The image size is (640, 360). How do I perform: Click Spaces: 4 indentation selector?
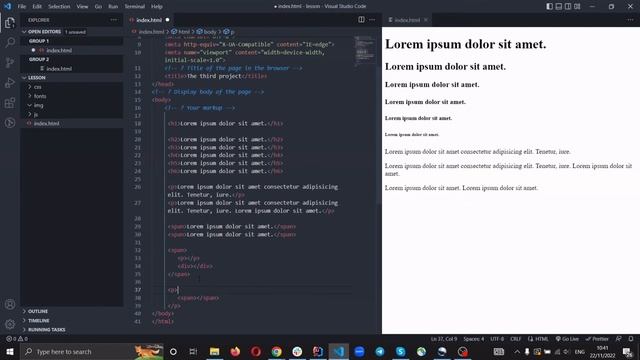[473, 339]
